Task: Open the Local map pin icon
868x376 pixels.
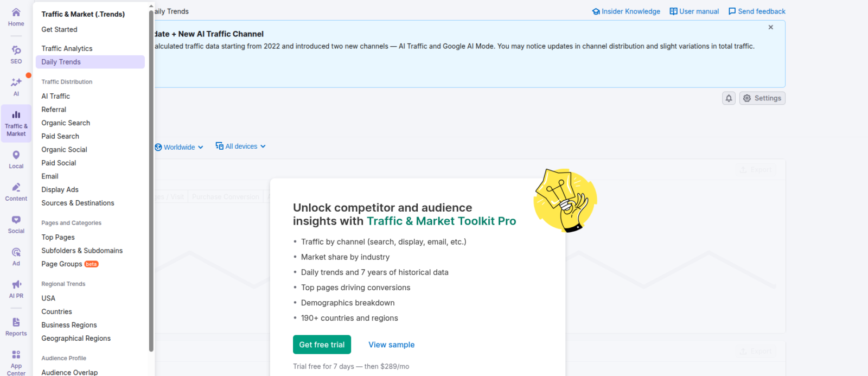Action: click(x=16, y=156)
